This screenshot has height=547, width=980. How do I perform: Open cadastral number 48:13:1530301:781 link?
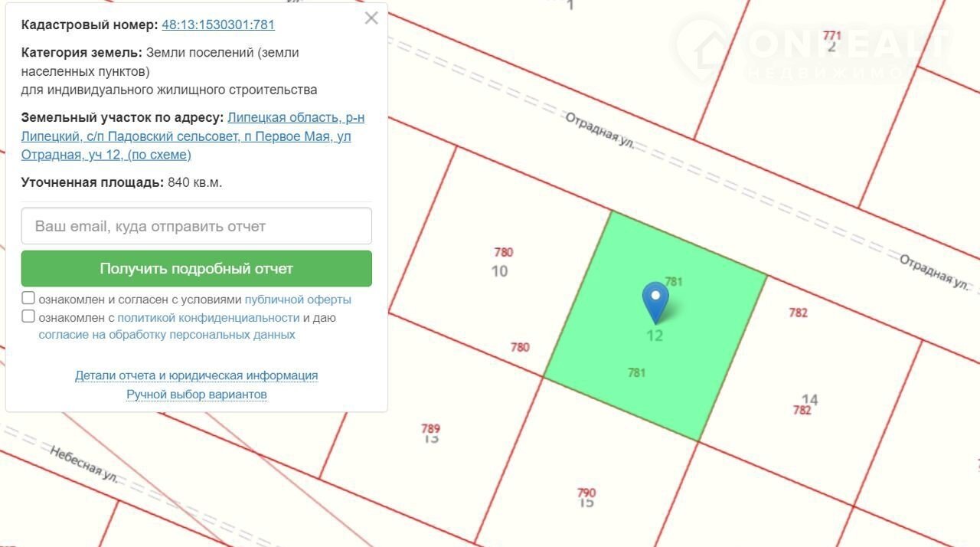click(218, 25)
